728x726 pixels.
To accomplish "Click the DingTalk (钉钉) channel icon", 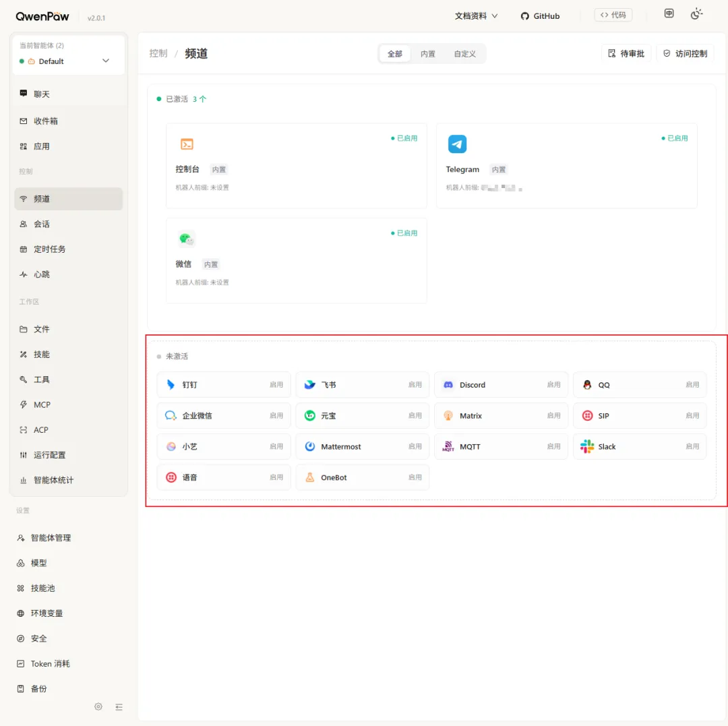I will [x=171, y=384].
